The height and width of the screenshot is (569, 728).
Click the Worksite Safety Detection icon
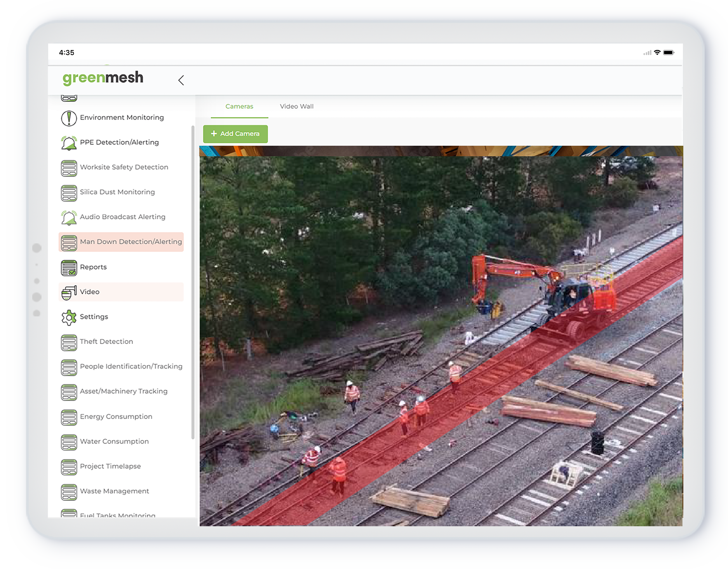[x=69, y=168]
